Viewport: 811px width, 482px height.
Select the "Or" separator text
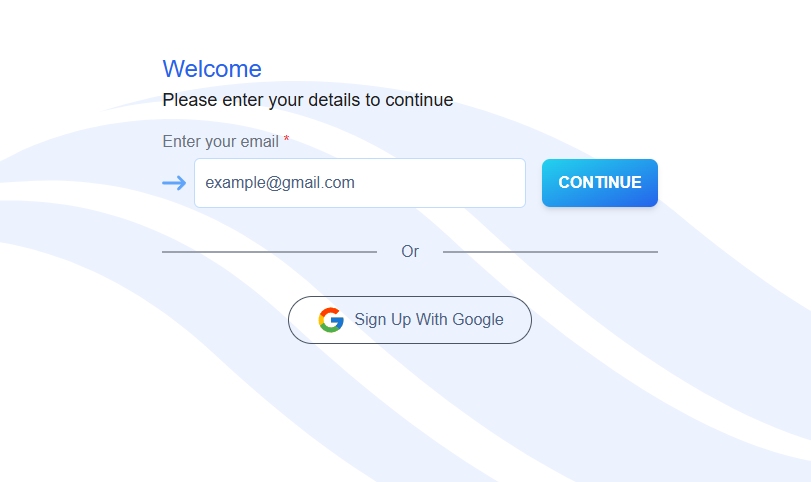pos(410,252)
